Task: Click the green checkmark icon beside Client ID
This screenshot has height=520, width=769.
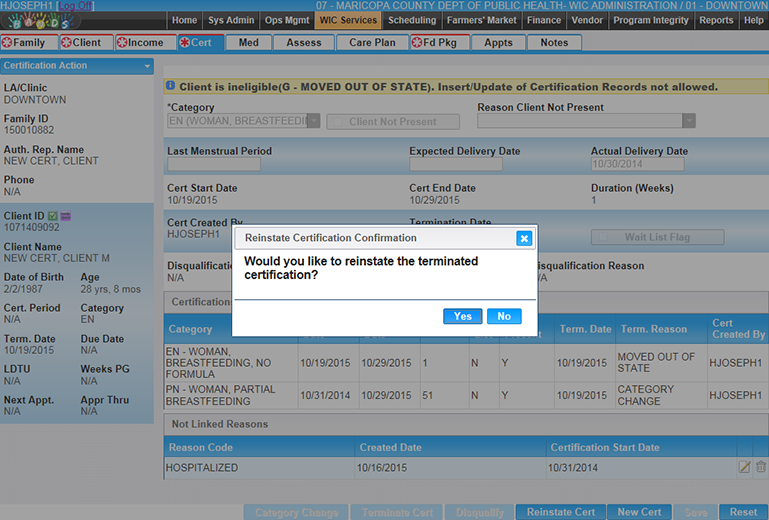Action: tap(53, 216)
